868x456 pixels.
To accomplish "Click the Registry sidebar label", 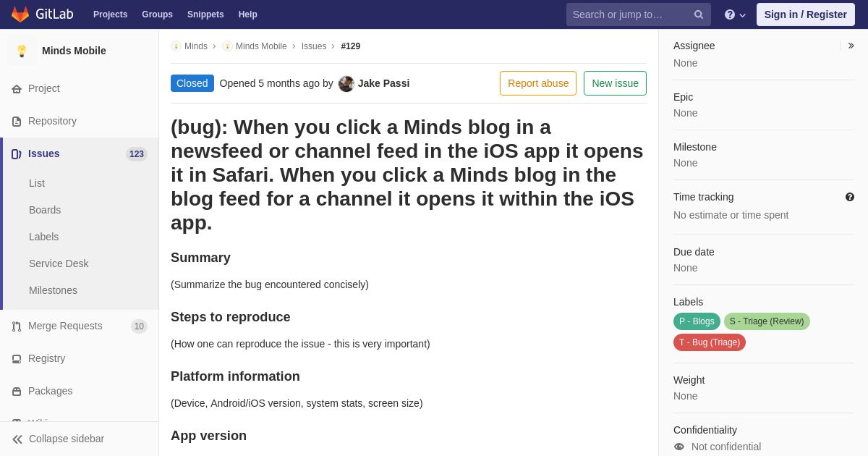I will pyautogui.click(x=46, y=358).
